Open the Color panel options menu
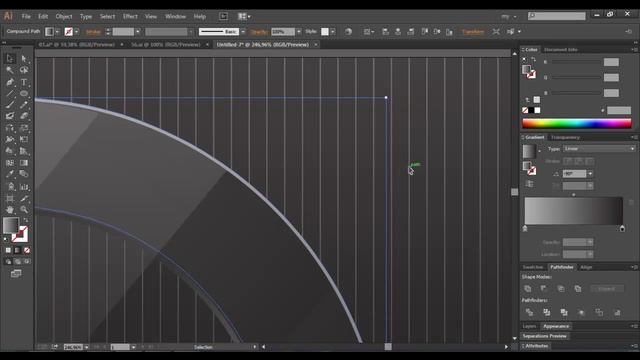 [634, 49]
